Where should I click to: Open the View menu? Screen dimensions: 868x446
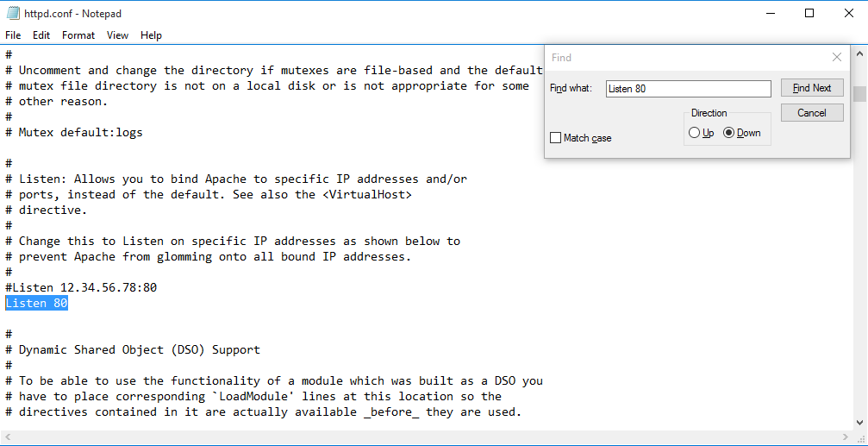(117, 35)
